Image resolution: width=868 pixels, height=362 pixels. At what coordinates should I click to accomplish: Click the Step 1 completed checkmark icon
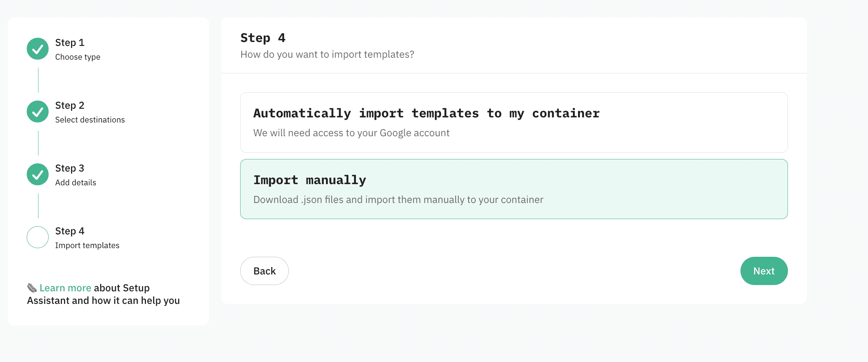(37, 49)
